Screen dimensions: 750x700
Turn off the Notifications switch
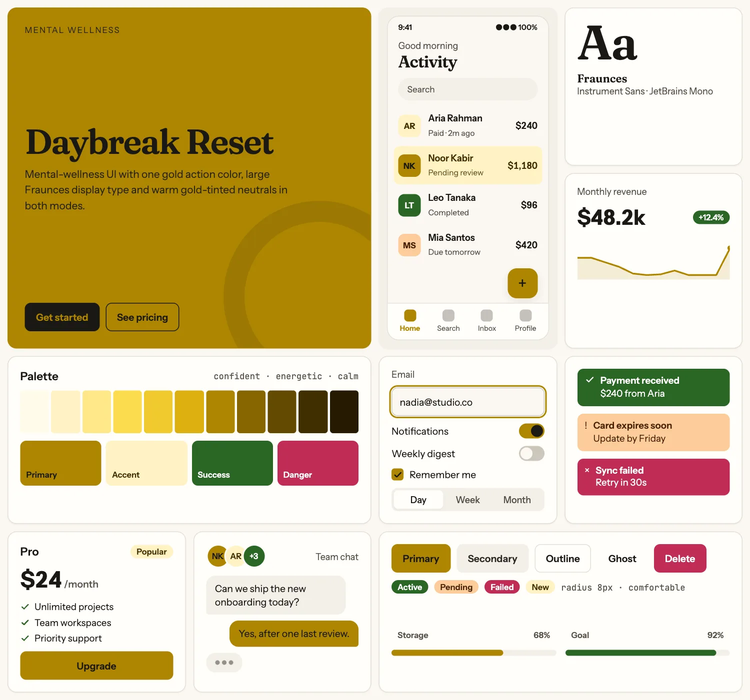click(x=531, y=431)
